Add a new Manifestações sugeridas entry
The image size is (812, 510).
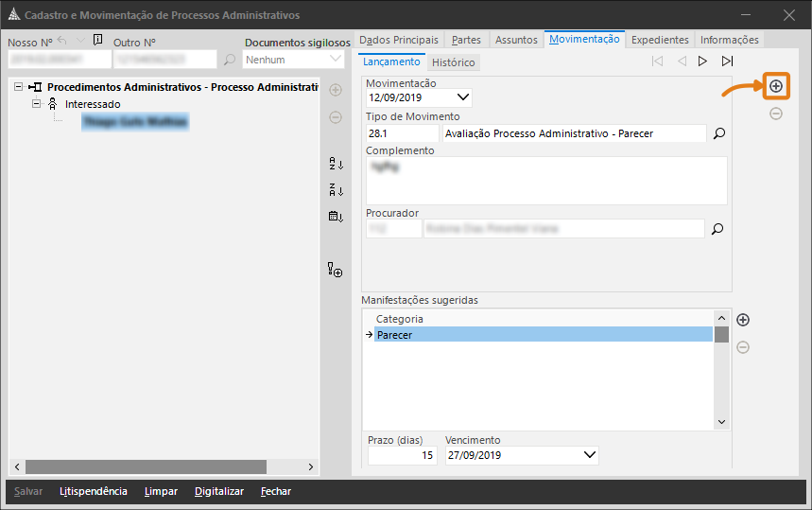pos(743,320)
